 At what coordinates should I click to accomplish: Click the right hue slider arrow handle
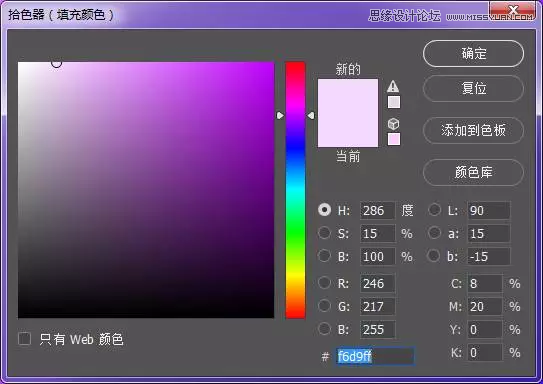point(311,115)
